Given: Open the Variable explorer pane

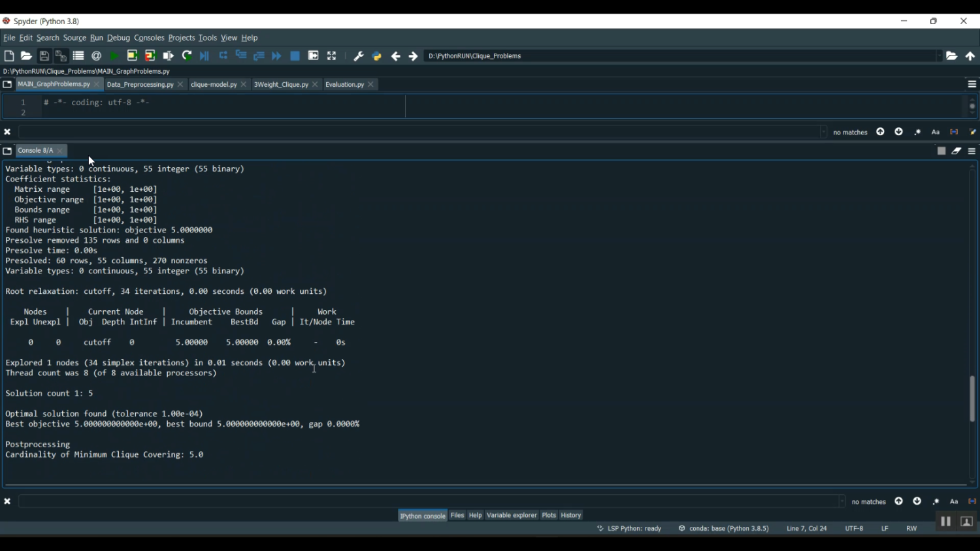Looking at the screenshot, I should (x=512, y=516).
